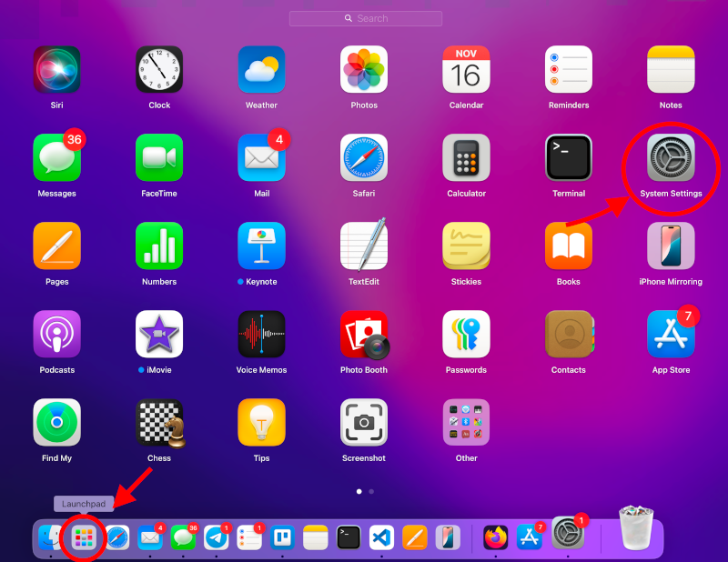Open Safari from the Dock
Viewport: 728px width, 562px height.
pos(117,537)
